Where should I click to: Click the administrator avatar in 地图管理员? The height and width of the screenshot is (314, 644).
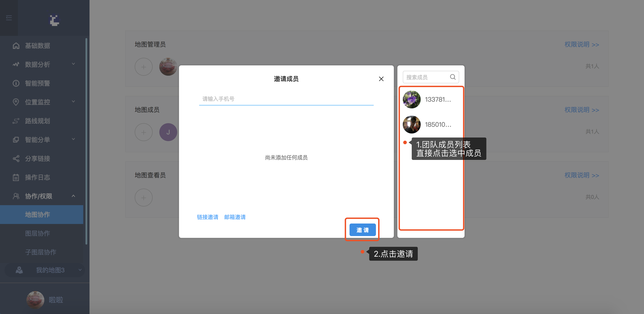tap(168, 67)
